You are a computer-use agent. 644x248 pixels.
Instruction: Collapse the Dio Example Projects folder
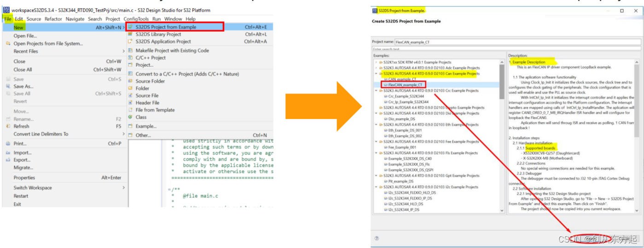click(376, 113)
